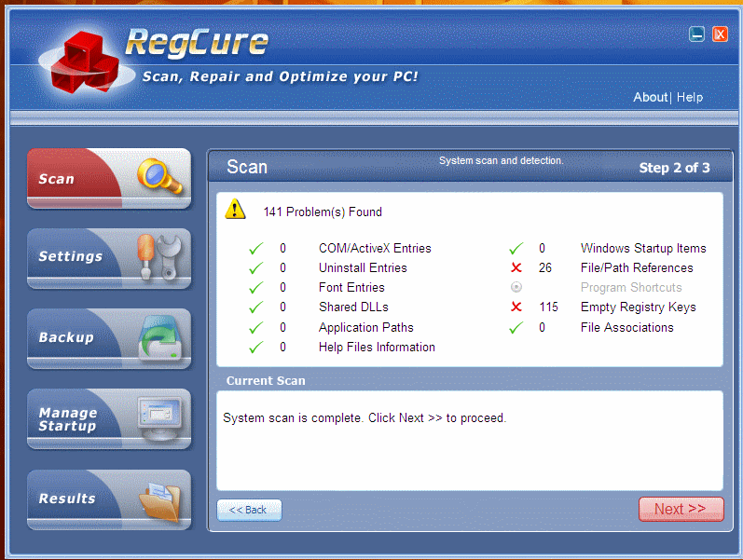
Task: Select the Empty Registry Keys label
Action: pos(638,307)
